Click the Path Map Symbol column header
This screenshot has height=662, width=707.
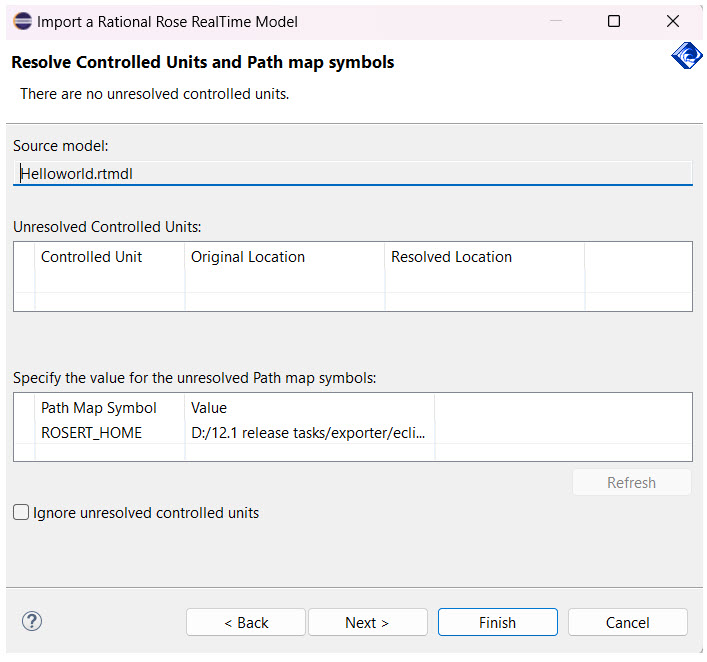[99, 408]
